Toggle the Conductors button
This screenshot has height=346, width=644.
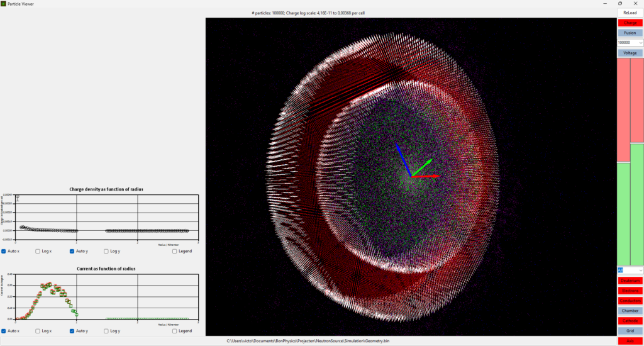630,301
